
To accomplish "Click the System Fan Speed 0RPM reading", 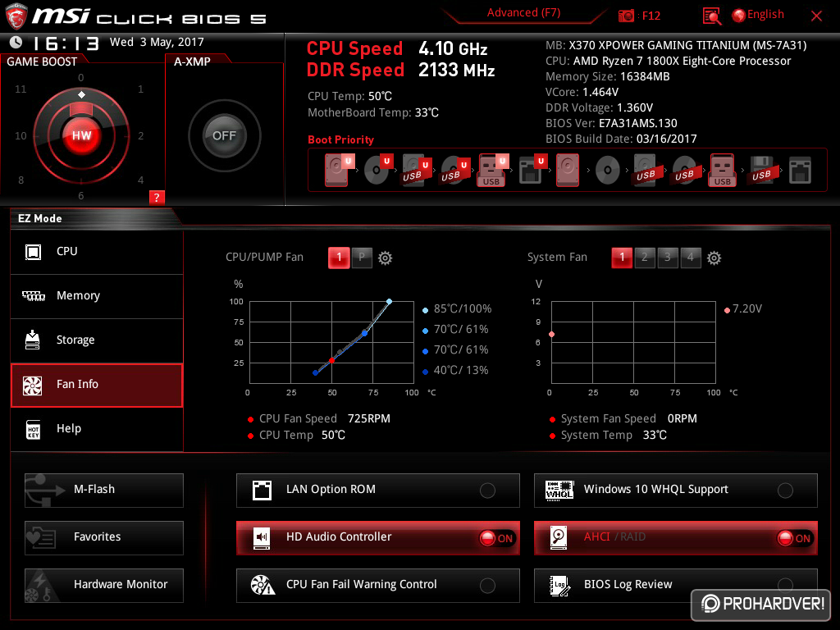I will click(682, 419).
